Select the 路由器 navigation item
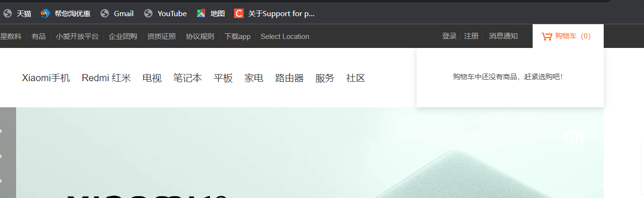This screenshot has width=644, height=198. pyautogui.click(x=290, y=78)
